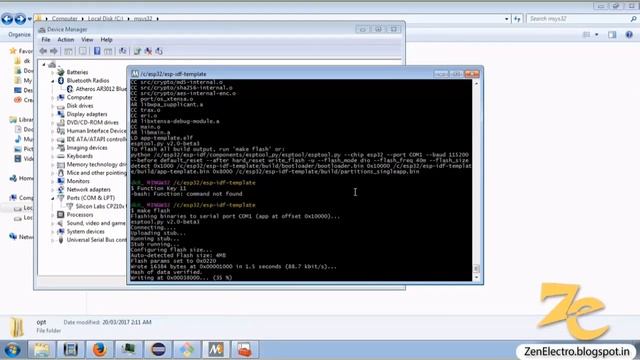Expand the Network adapters node
Screen dimensions: 640x360
click(53, 190)
